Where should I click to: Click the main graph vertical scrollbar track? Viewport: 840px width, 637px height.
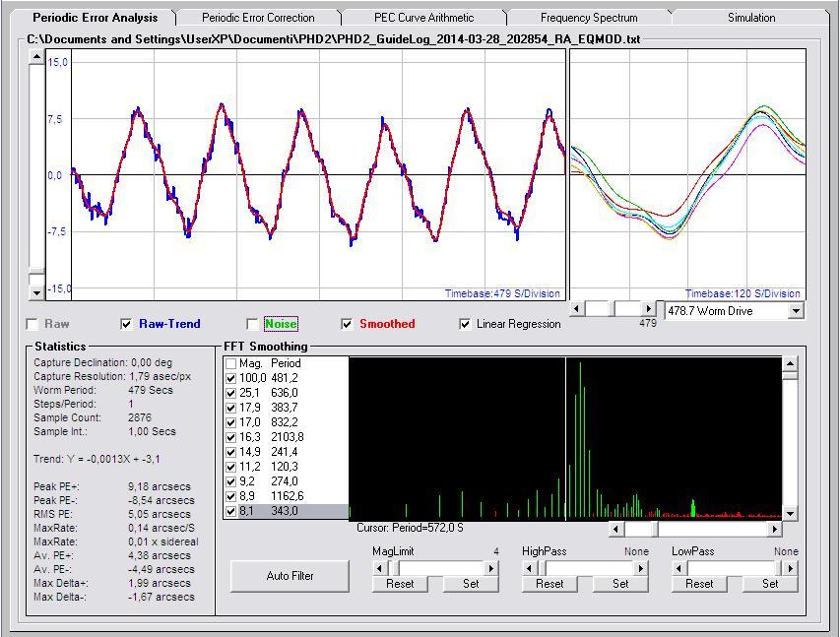click(x=36, y=166)
